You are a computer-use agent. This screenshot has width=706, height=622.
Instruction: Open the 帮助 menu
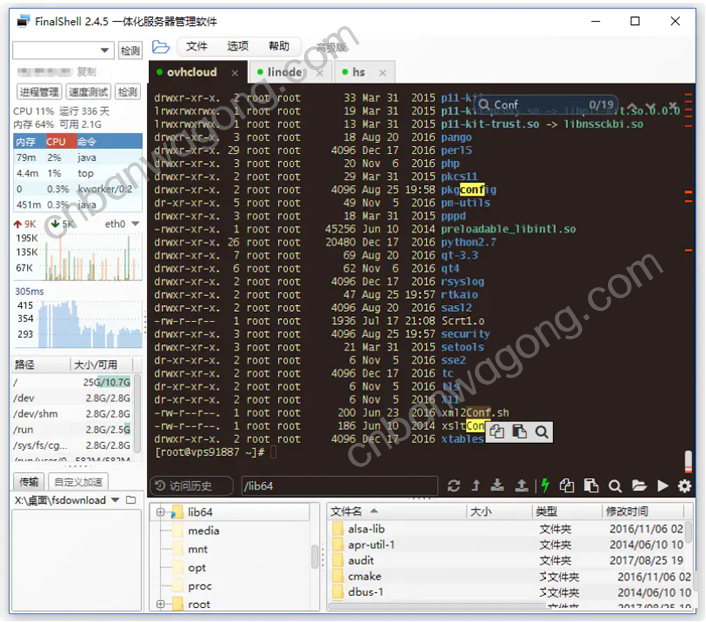tap(279, 46)
